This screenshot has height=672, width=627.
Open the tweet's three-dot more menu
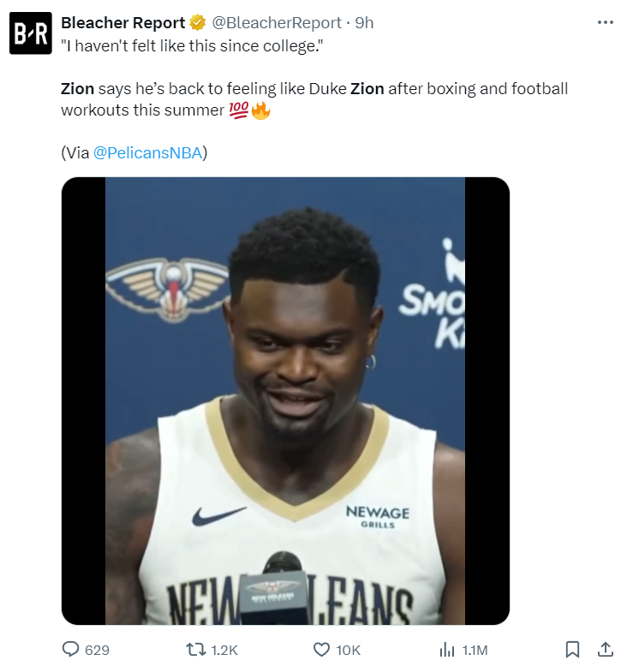[606, 23]
